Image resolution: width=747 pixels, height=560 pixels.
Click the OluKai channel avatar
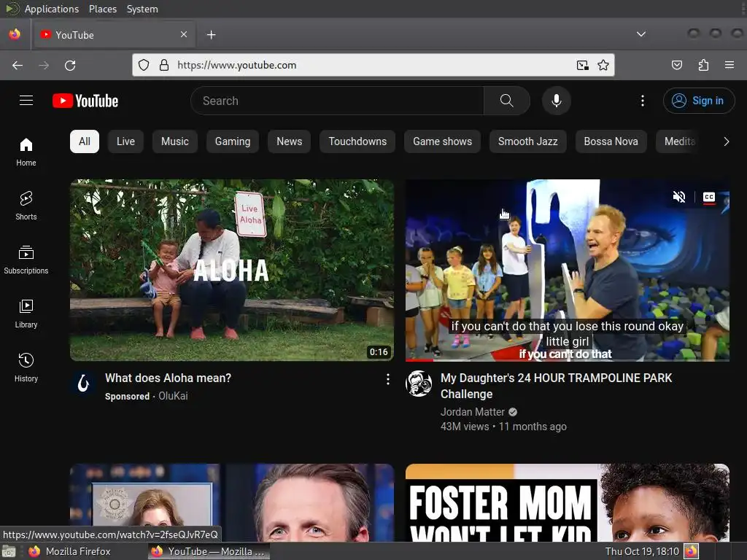click(83, 384)
